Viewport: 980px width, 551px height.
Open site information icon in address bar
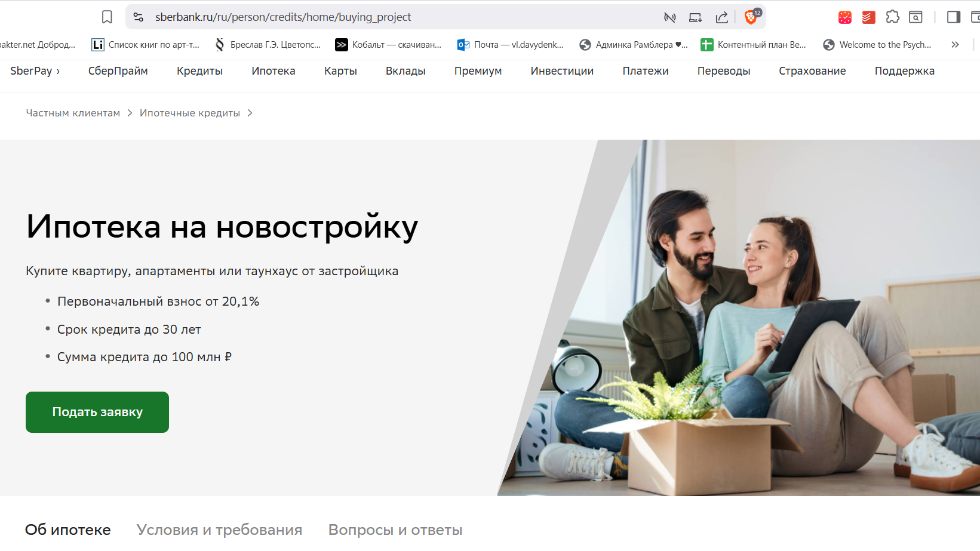(139, 17)
